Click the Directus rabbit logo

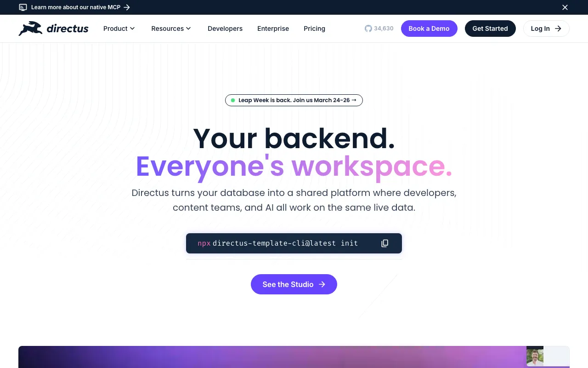29,28
